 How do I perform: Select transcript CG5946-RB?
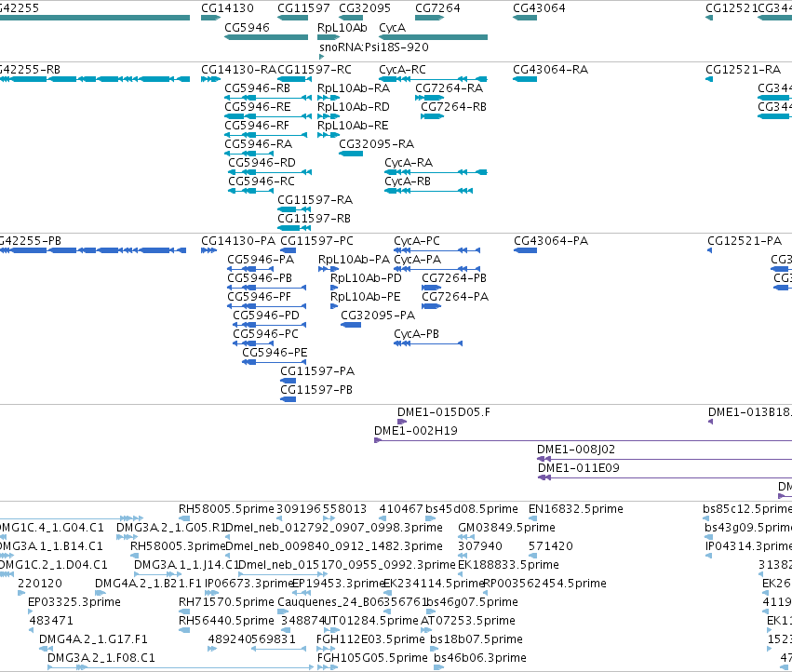(257, 87)
